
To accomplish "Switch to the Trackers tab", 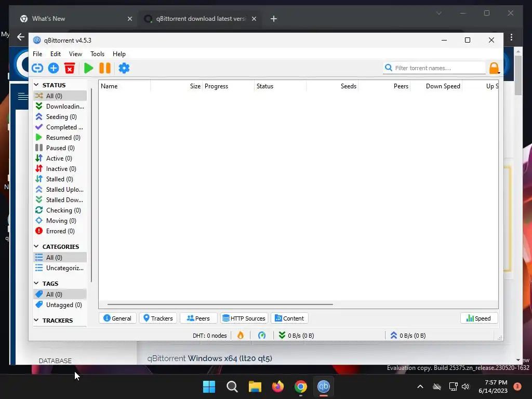I will pyautogui.click(x=158, y=318).
